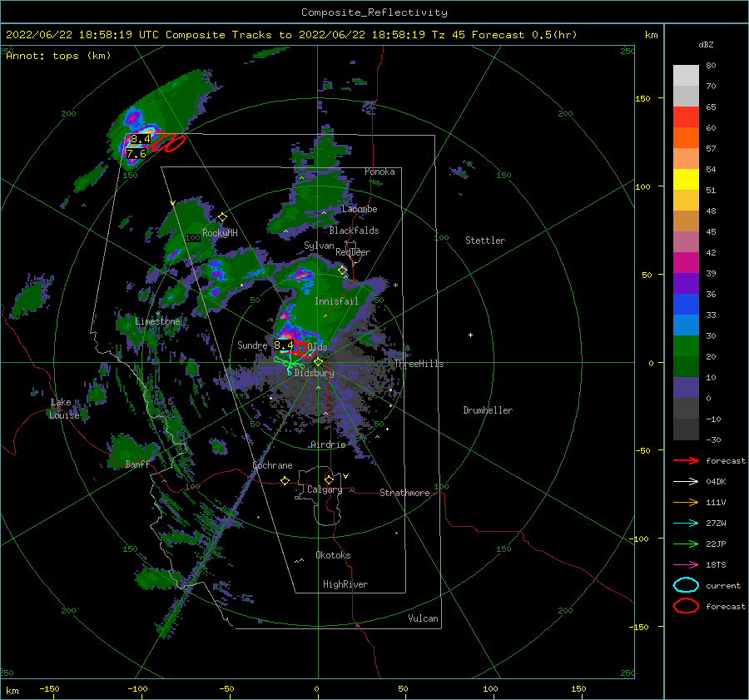Click the light gray swatch between 80 and 70

686,75
